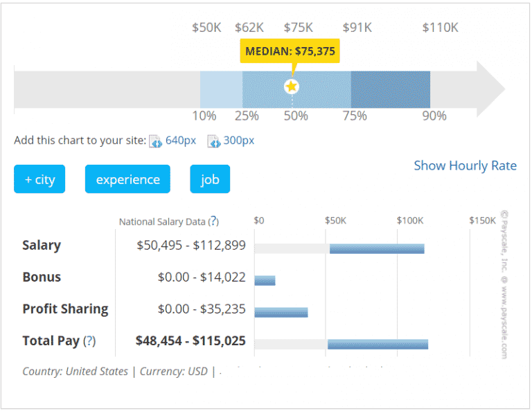Click the blue Salary range bar
Screen dimensions: 532x411
click(377, 248)
